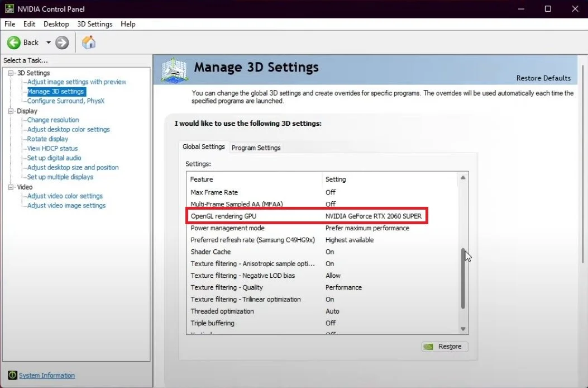Open Change resolution task
The image size is (588, 388).
pyautogui.click(x=53, y=120)
